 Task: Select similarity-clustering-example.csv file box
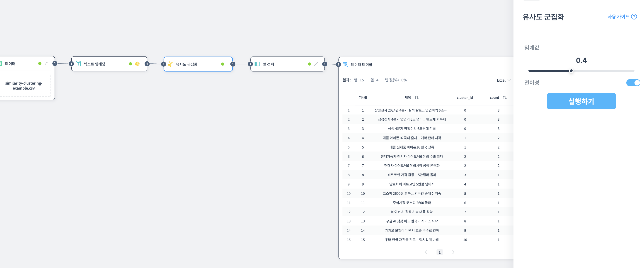[x=24, y=85]
